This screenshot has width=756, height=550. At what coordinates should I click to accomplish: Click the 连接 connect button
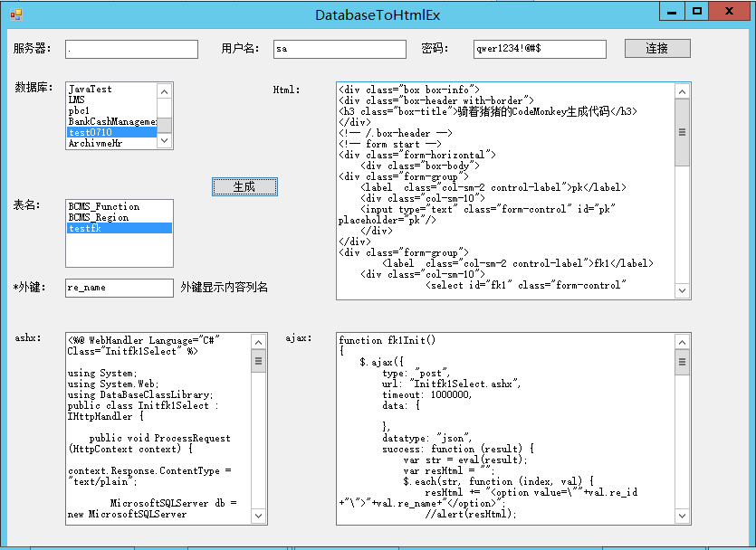(657, 48)
